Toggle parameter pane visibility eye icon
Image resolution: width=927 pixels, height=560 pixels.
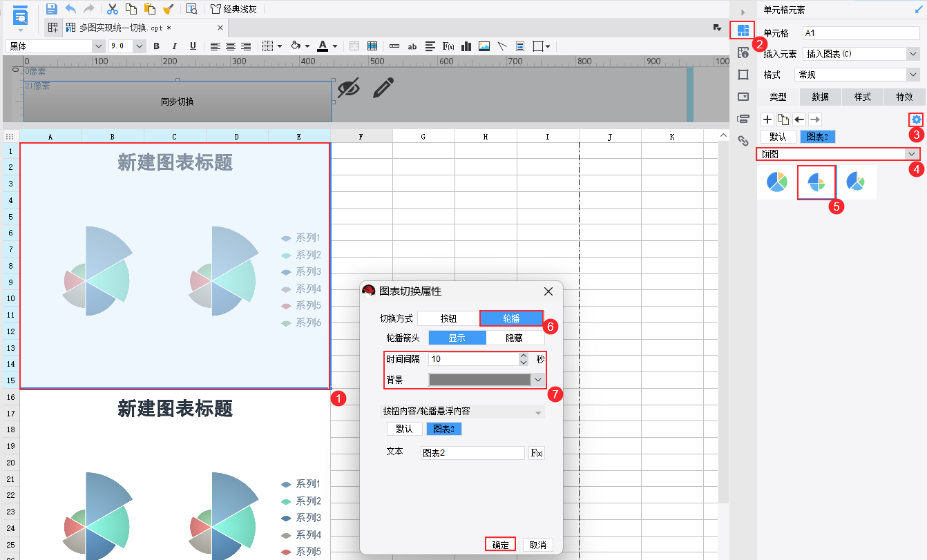coord(349,88)
